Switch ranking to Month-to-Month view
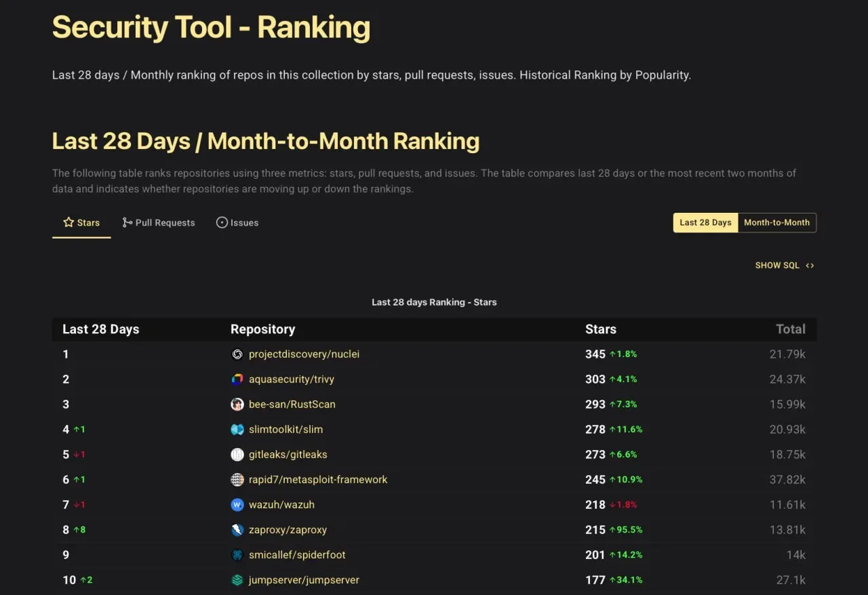The image size is (868, 595). [x=776, y=223]
